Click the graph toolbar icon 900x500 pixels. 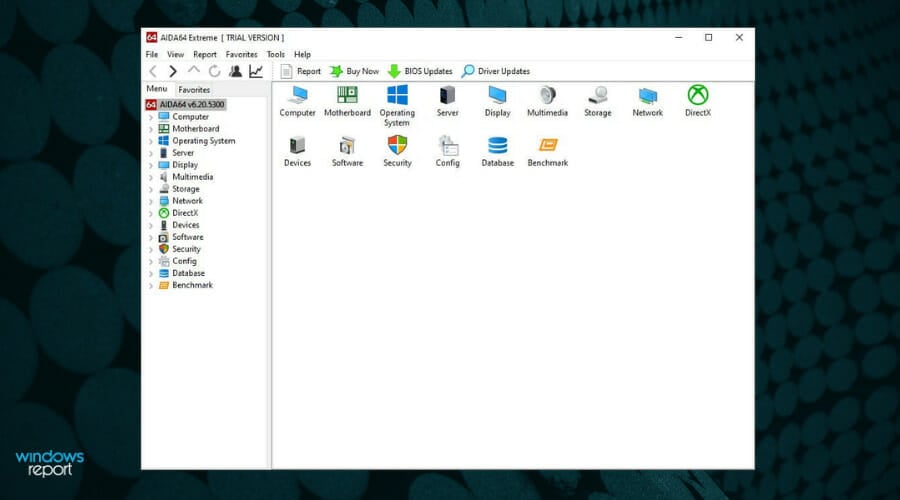(x=256, y=71)
